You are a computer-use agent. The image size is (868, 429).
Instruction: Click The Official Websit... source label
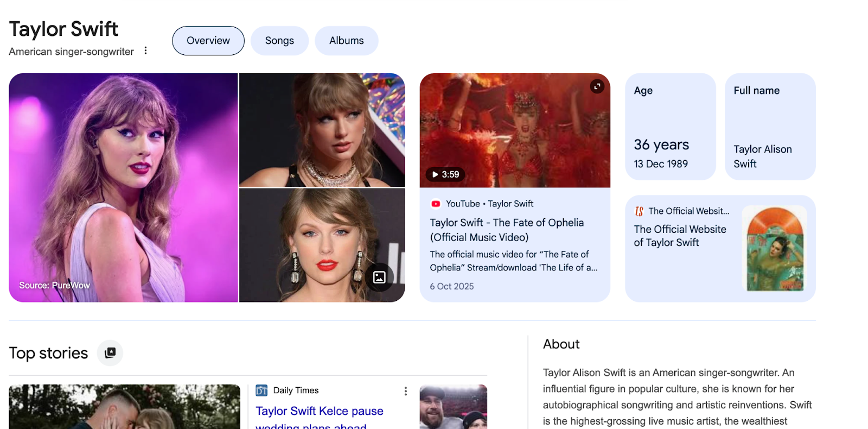pyautogui.click(x=689, y=211)
